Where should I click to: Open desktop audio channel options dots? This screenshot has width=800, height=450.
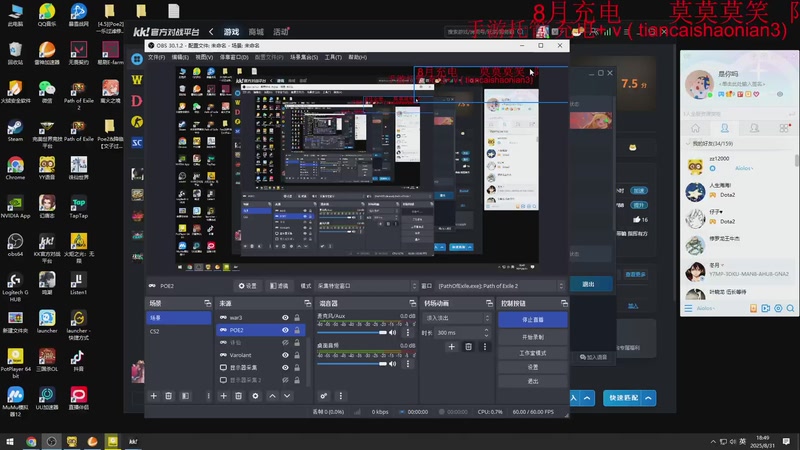coord(408,364)
